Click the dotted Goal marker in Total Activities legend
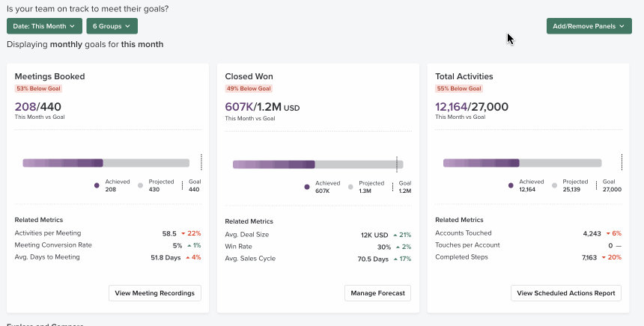This screenshot has width=644, height=326. click(x=596, y=185)
